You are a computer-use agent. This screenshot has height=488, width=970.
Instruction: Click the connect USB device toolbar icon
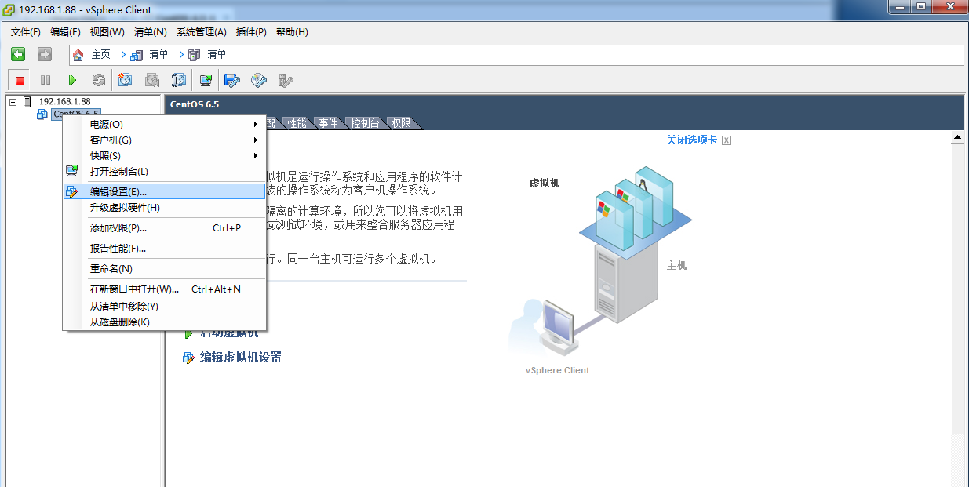[x=285, y=80]
